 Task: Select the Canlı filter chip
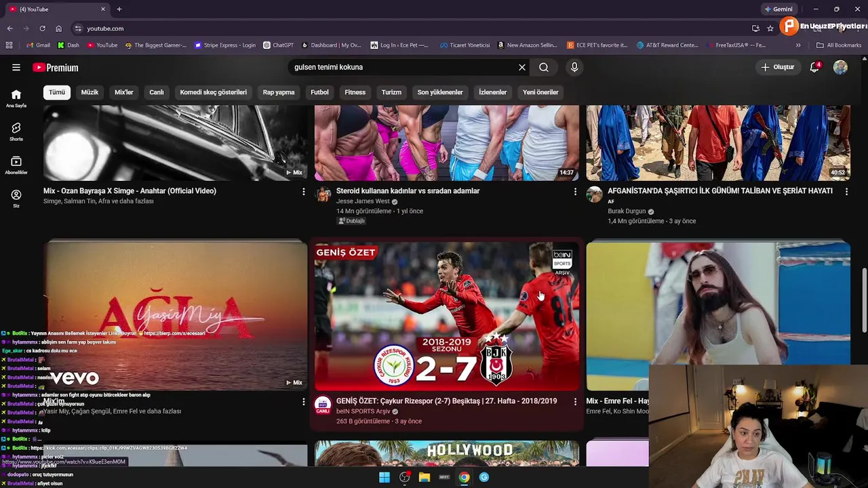coord(157,92)
